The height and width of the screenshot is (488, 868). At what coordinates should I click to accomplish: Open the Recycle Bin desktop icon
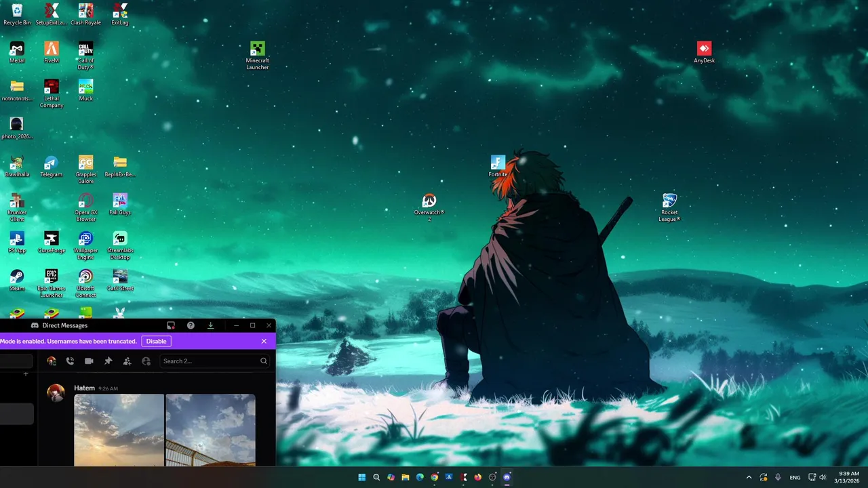[17, 15]
